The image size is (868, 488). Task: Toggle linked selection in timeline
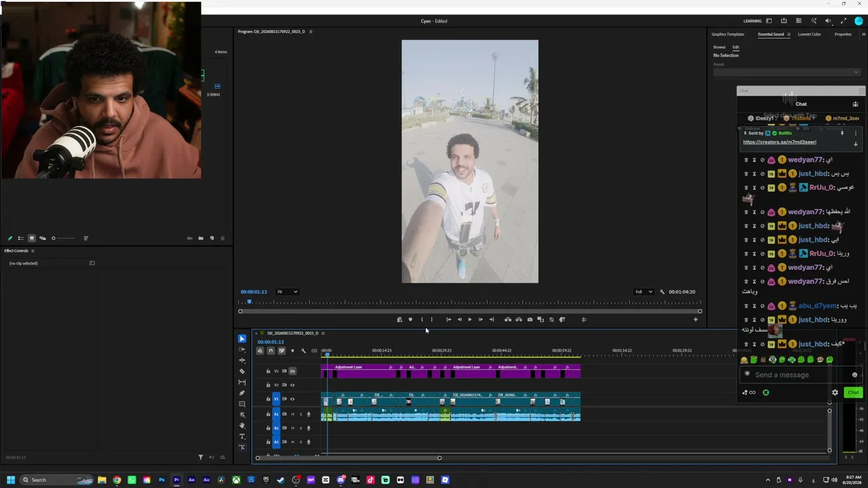[281, 350]
